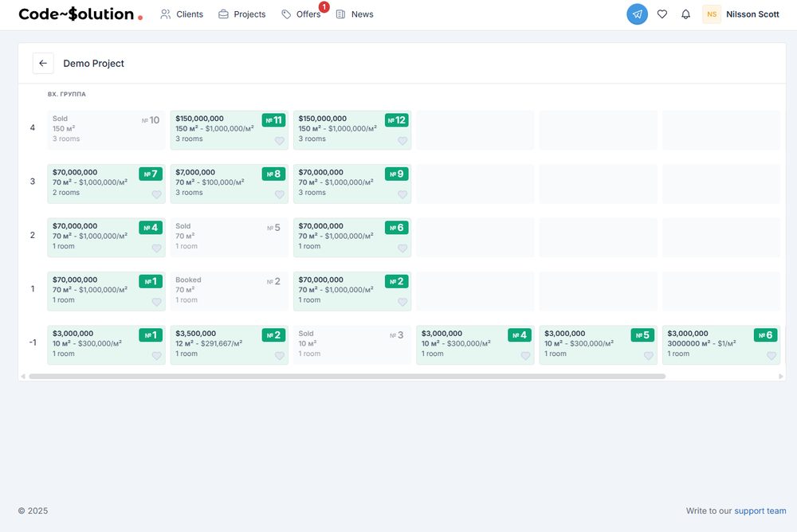The width and height of the screenshot is (797, 532).
Task: Favorite the $3,500,000 unit №2 heart
Action: pos(280,356)
